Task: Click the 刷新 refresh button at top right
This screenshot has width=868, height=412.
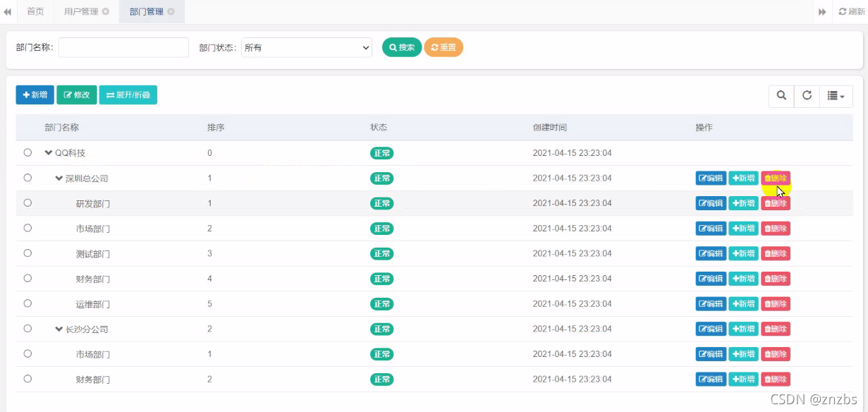Action: 851,12
